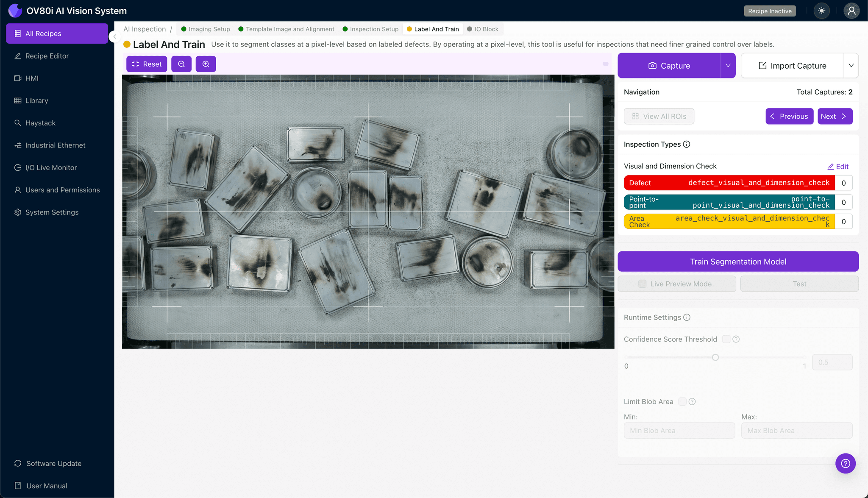
Task: Click the zoom in magnifier icon
Action: click(206, 64)
